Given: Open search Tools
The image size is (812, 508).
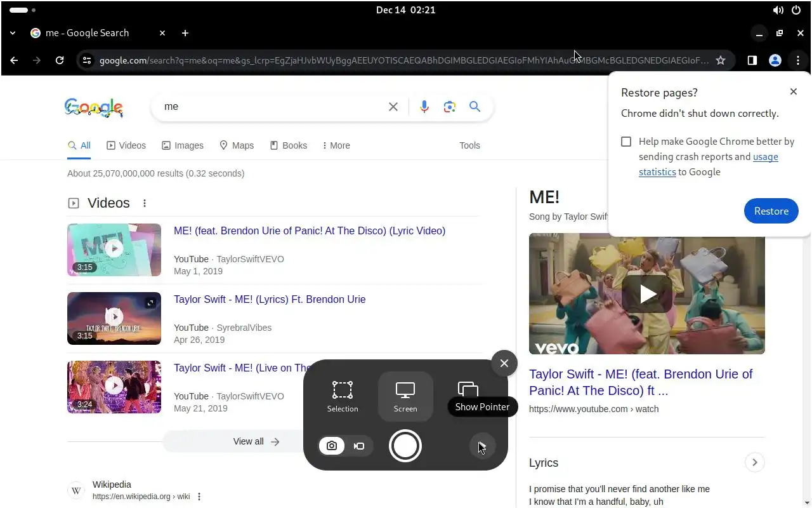Looking at the screenshot, I should click(x=469, y=145).
